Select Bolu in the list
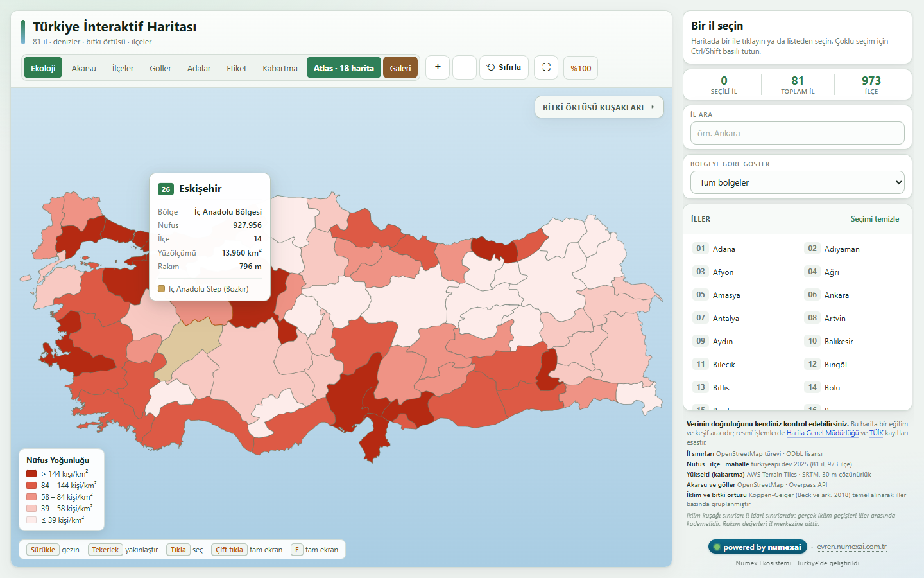924x578 pixels. tap(853, 387)
